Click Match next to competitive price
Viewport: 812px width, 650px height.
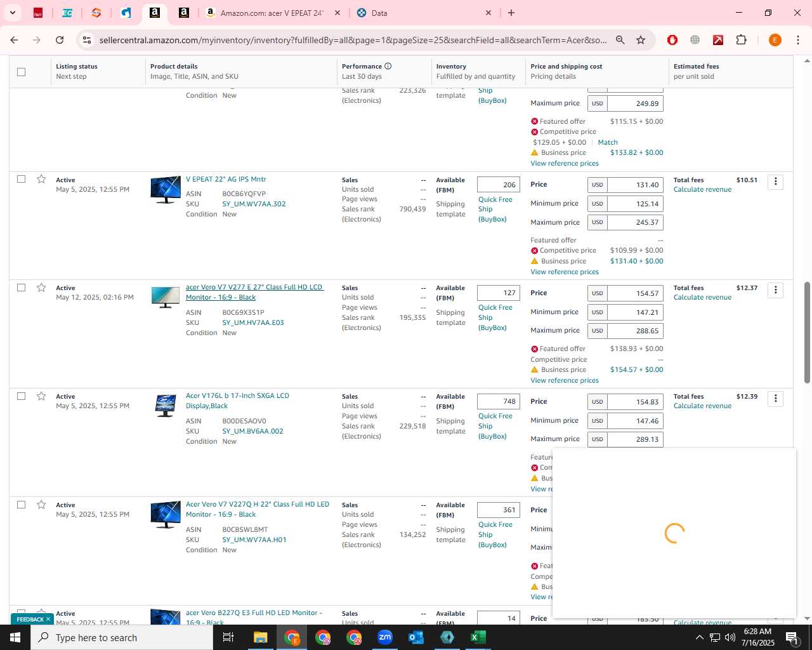tap(608, 142)
